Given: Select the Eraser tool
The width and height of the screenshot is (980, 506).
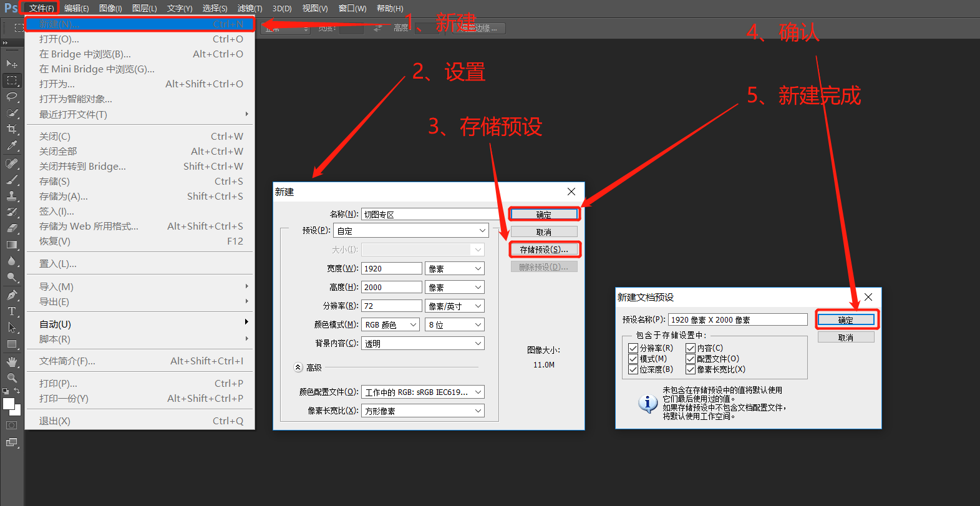Looking at the screenshot, I should 12,228.
